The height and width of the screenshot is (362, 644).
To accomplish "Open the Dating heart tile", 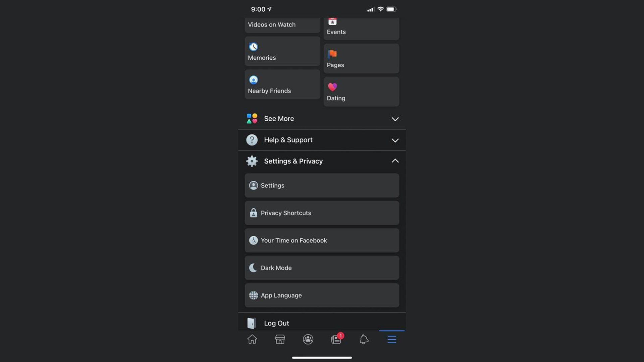I will pos(361,92).
